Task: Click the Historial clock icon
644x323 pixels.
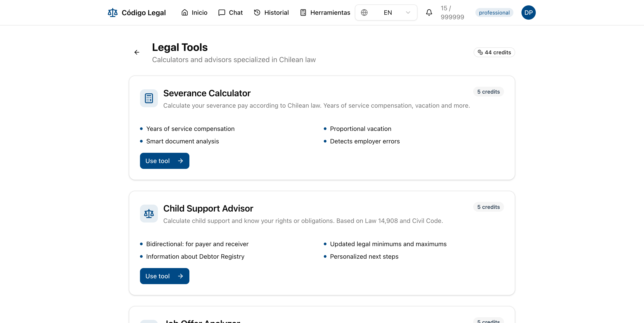Action: (257, 13)
